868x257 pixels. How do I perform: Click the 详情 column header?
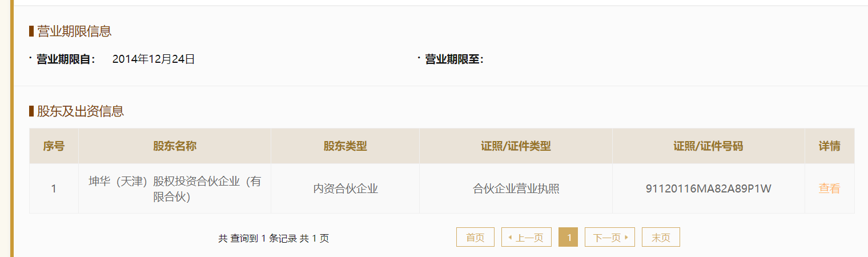[x=829, y=146]
